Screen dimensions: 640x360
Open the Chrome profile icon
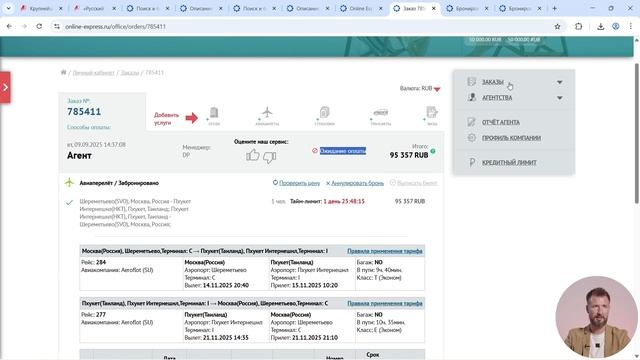616,26
